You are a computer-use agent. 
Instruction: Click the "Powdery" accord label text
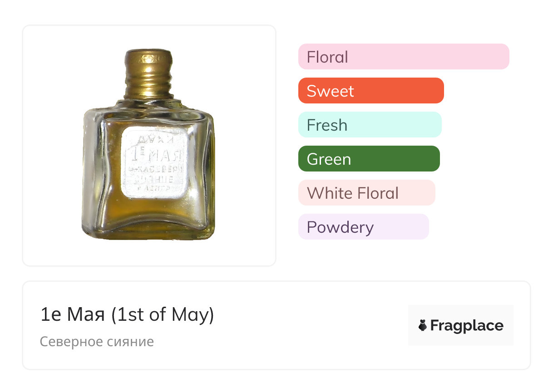340,227
